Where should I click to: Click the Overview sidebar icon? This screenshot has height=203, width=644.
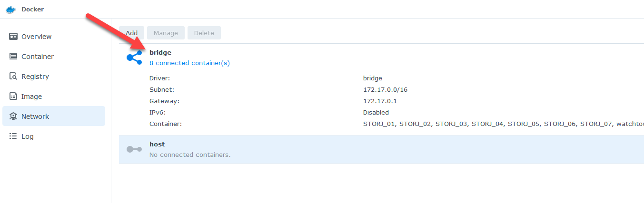click(13, 37)
